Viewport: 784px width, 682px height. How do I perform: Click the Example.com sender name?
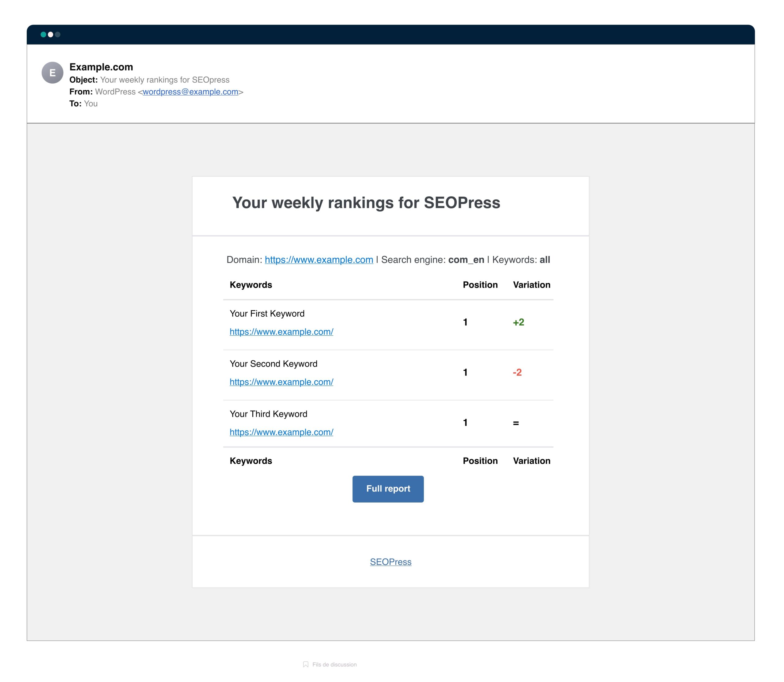pos(101,67)
